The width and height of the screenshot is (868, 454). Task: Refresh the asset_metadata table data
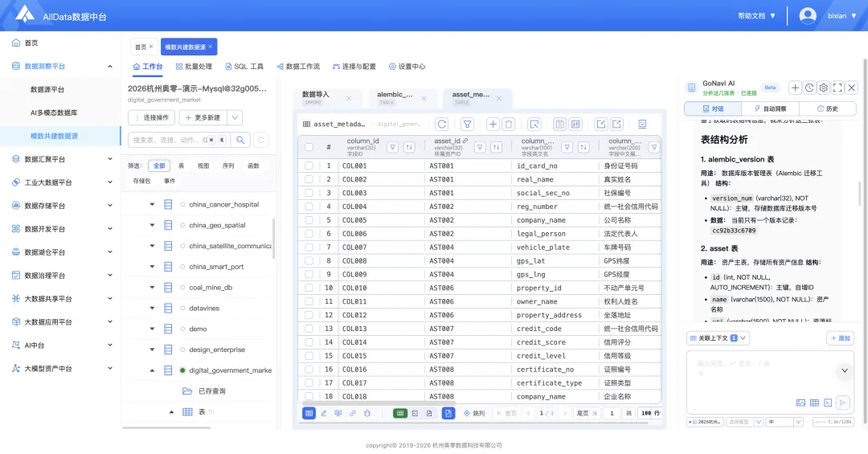(x=441, y=124)
